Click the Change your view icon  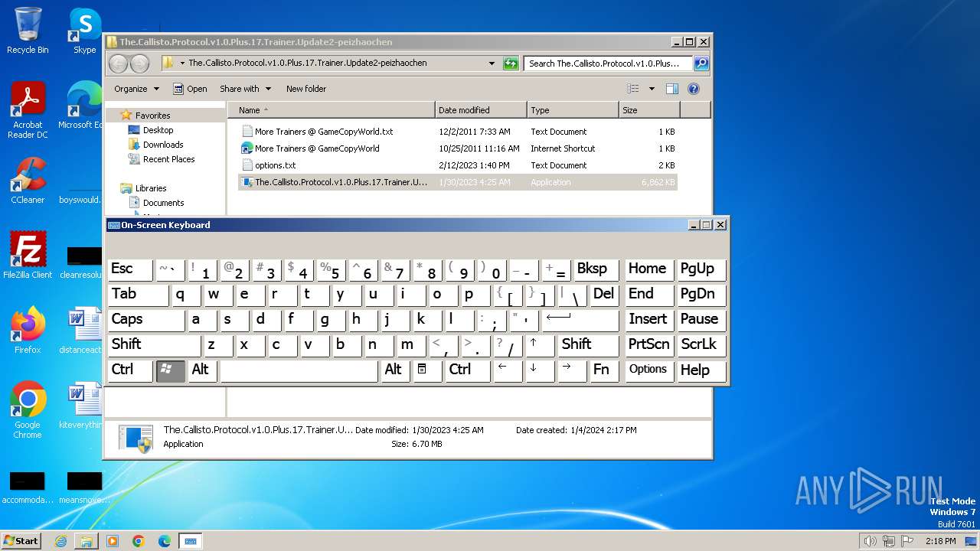point(632,89)
